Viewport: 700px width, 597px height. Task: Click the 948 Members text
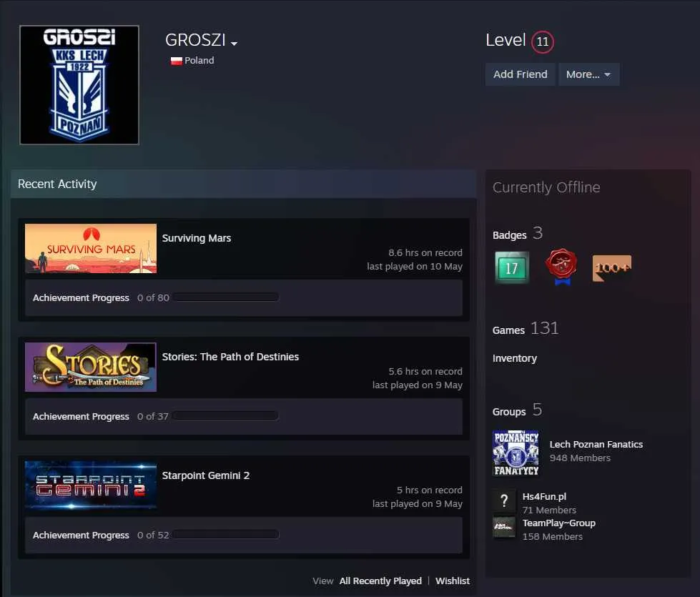point(580,458)
